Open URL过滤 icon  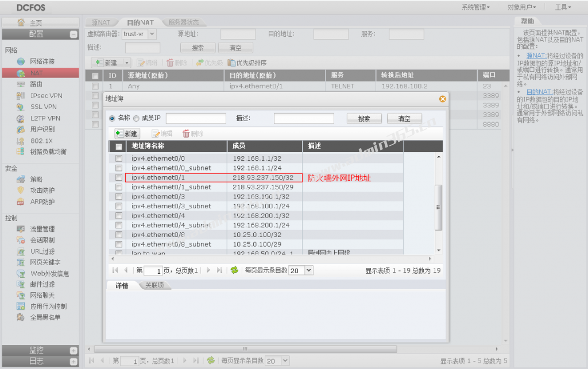pos(21,251)
